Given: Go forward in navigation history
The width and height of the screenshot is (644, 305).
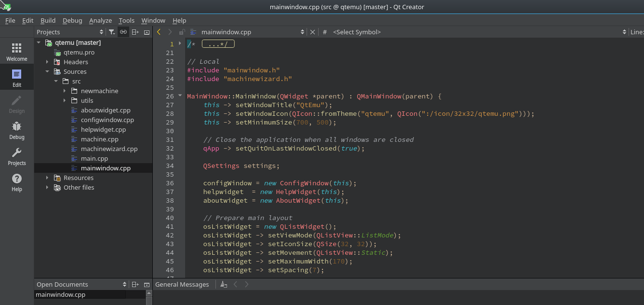Looking at the screenshot, I should click(x=170, y=32).
